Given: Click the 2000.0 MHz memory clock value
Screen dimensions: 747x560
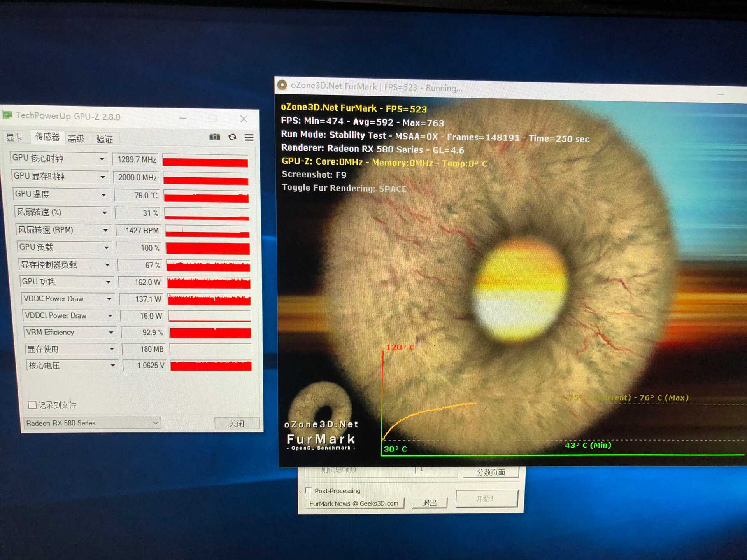Looking at the screenshot, I should tap(137, 177).
